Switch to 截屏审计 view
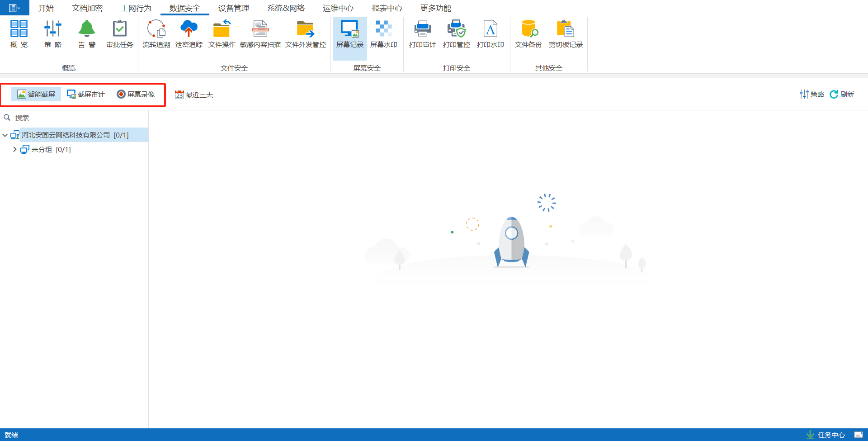 86,94
